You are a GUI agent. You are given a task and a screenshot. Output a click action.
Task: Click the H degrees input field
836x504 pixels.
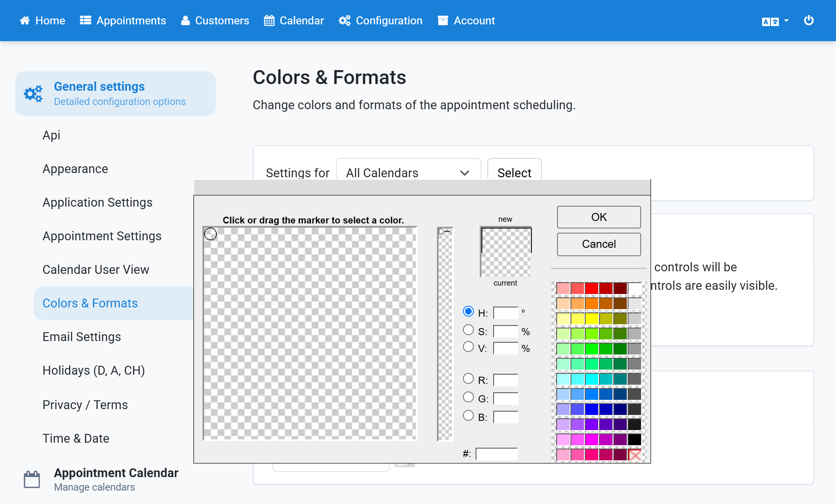(x=506, y=313)
